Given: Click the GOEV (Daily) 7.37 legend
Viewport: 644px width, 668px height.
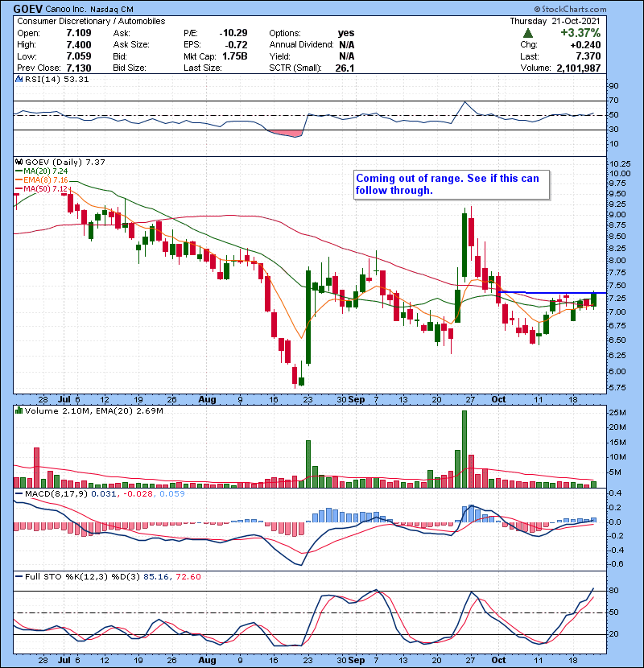Looking at the screenshot, I should coord(64,163).
